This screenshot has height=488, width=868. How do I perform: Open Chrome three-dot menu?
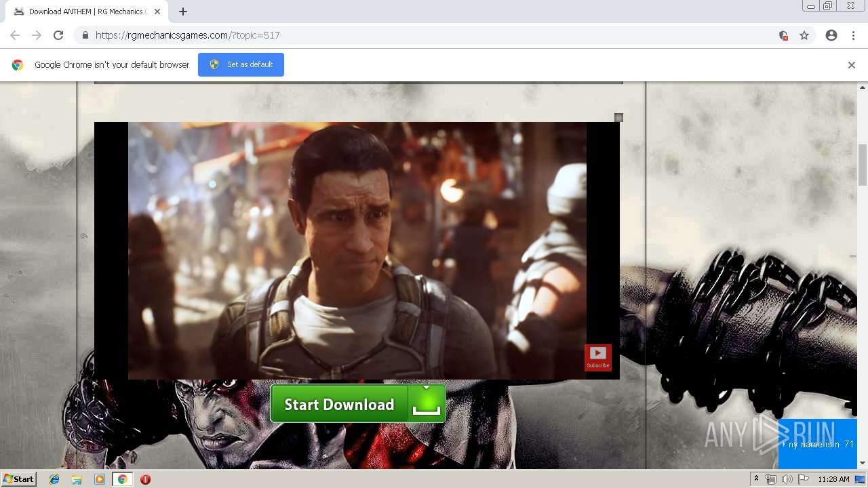tap(853, 35)
